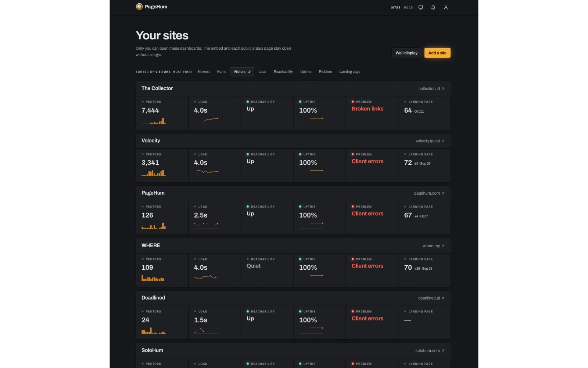Sort sites by Problem
Screen dimensions: 588x368
[x=325, y=72]
